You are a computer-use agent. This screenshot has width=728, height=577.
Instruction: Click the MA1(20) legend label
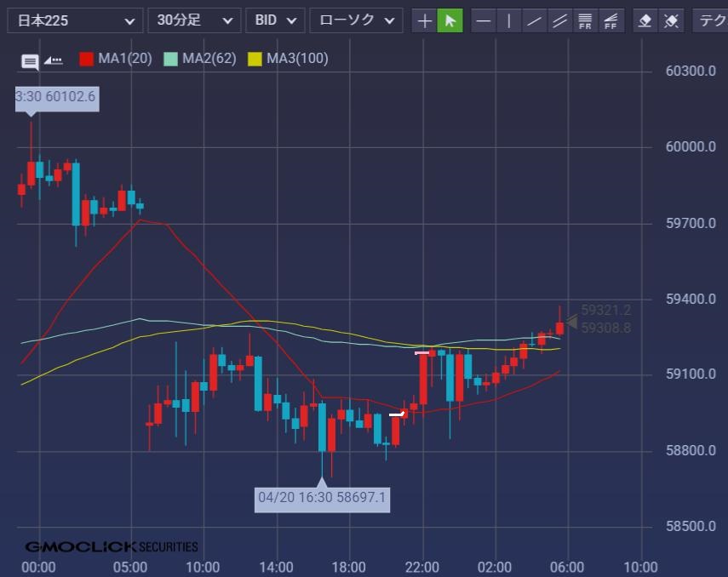tap(124, 59)
